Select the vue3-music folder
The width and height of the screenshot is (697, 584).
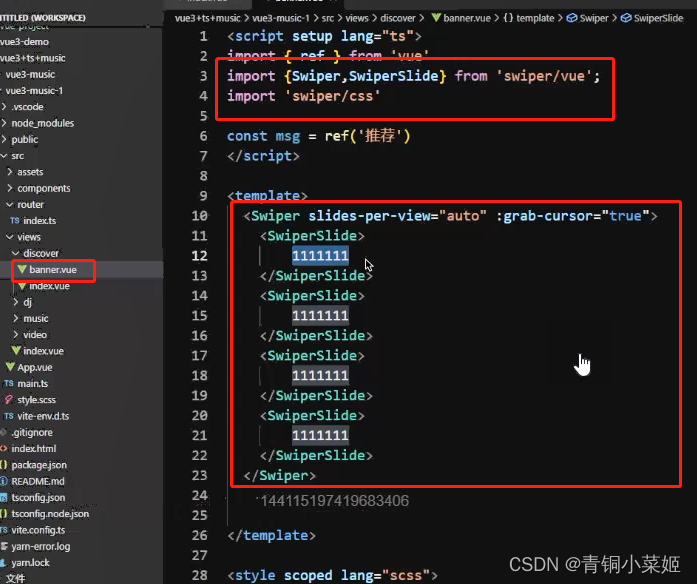pyautogui.click(x=30, y=74)
